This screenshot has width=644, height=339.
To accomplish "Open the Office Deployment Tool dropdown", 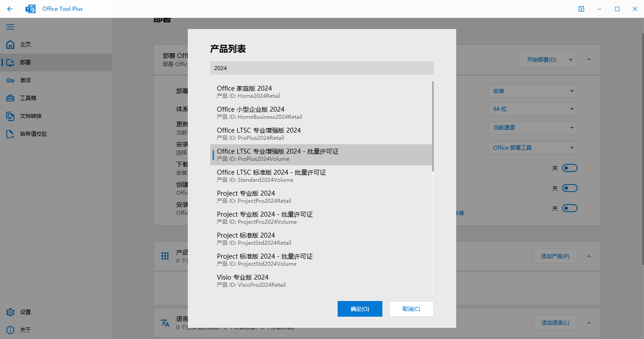I will (533, 148).
